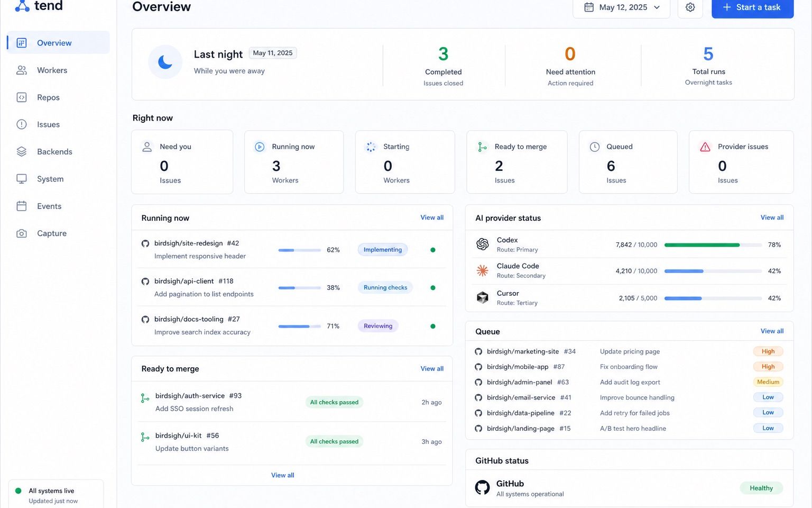
Task: Click the Claude Code provider logo icon
Action: pyautogui.click(x=483, y=270)
